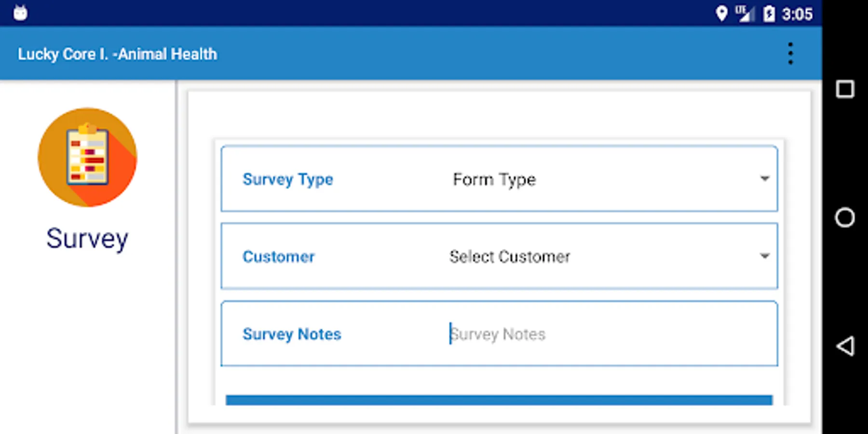Click the Survey Notes text field

[608, 334]
